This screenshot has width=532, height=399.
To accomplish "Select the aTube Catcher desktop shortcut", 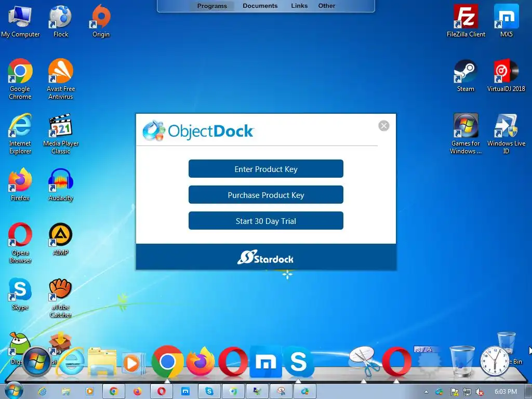I will (x=61, y=298).
